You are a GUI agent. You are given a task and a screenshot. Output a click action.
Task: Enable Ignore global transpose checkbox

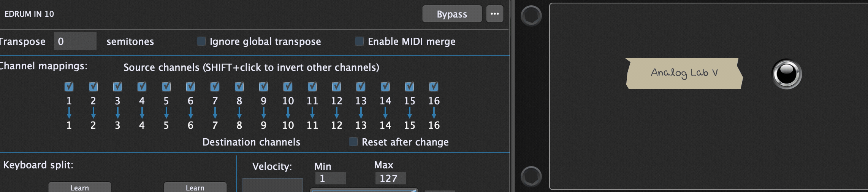coord(201,41)
